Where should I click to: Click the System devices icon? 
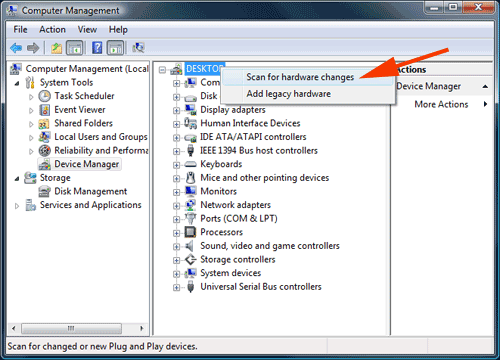click(x=191, y=273)
